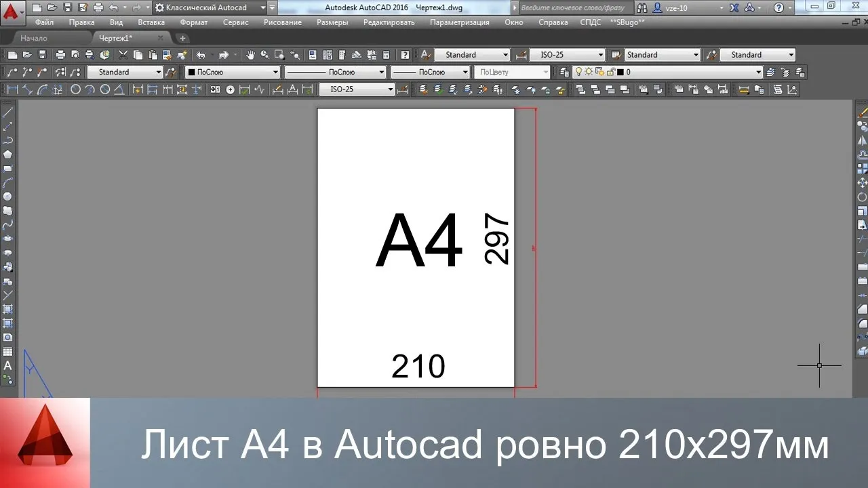Open the Вставка menu
Image resolution: width=868 pixels, height=488 pixels.
(151, 22)
